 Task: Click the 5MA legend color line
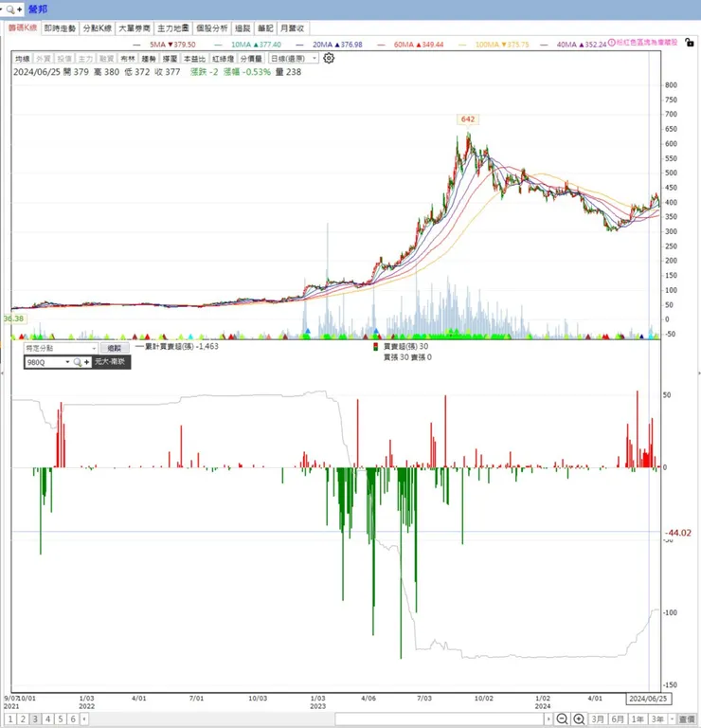[136, 45]
